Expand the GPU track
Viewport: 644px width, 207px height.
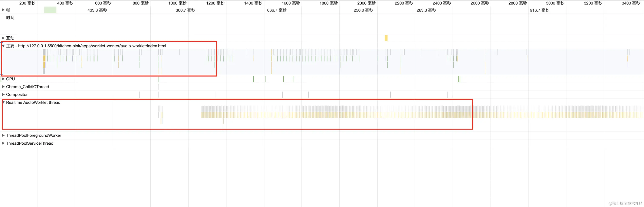(3, 79)
